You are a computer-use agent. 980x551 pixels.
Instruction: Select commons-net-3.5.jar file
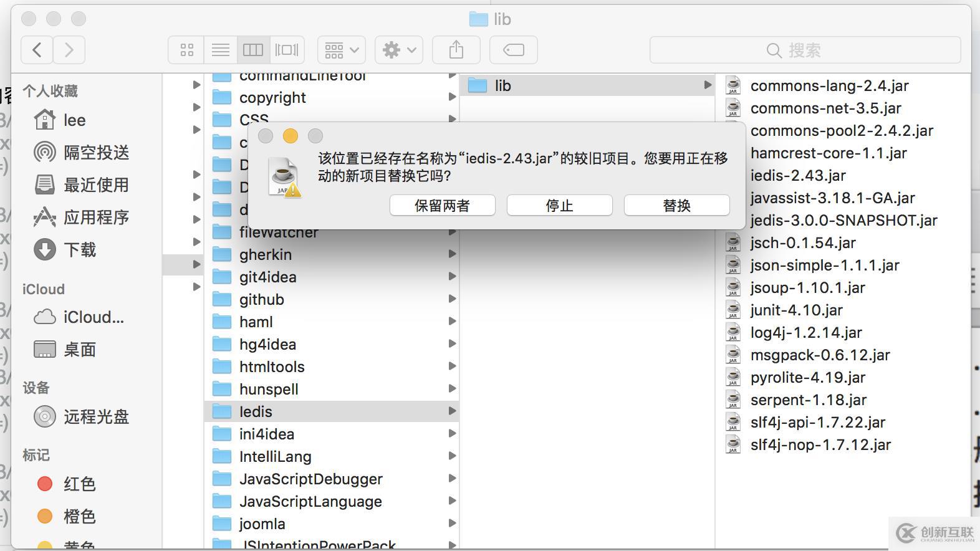click(826, 108)
